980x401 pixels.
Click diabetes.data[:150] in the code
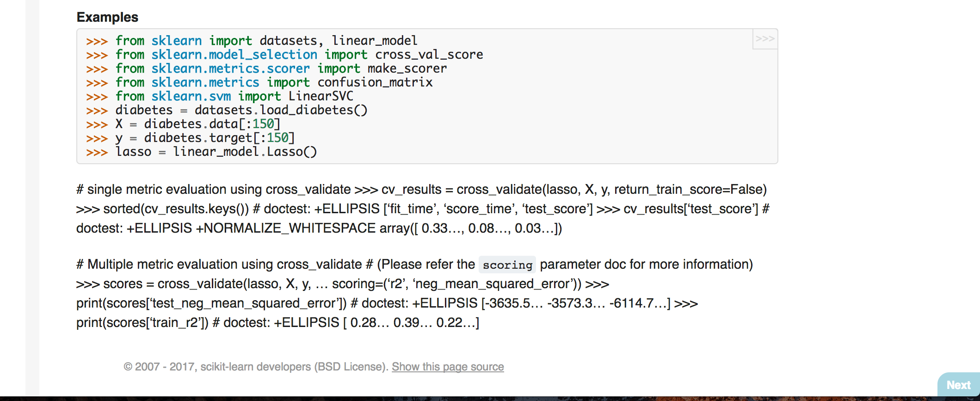(212, 124)
